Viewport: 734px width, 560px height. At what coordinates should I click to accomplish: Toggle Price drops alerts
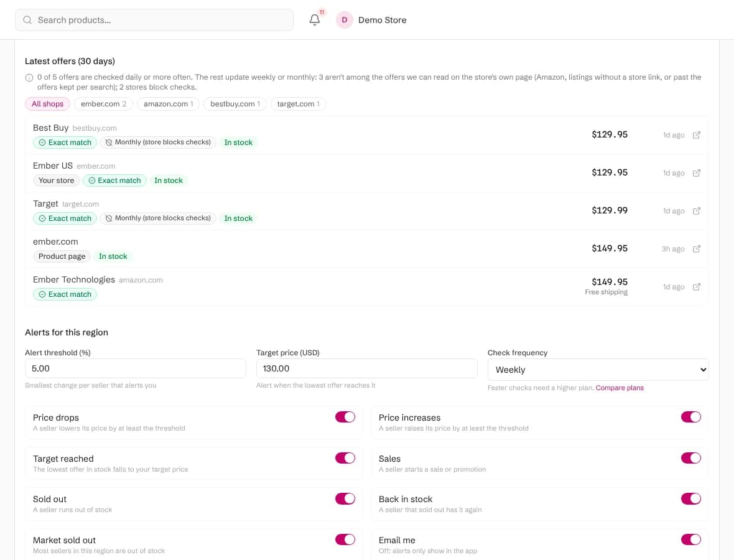345,417
